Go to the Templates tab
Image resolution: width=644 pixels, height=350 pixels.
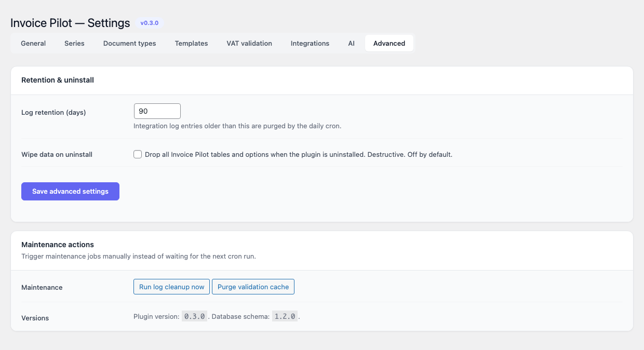click(x=191, y=44)
